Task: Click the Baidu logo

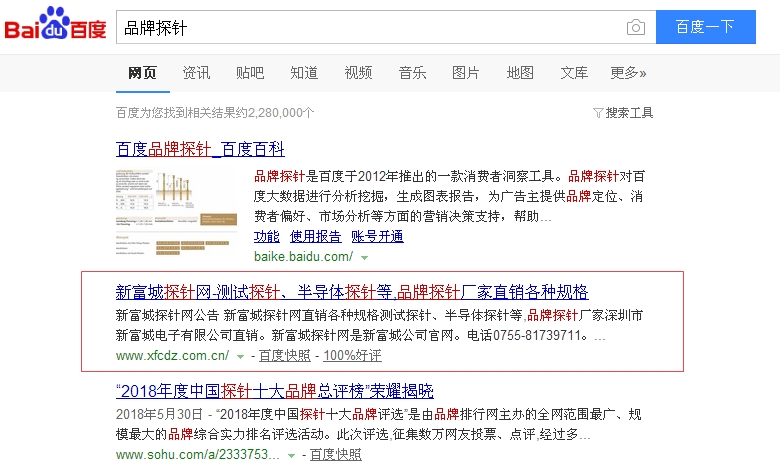Action: 55,24
